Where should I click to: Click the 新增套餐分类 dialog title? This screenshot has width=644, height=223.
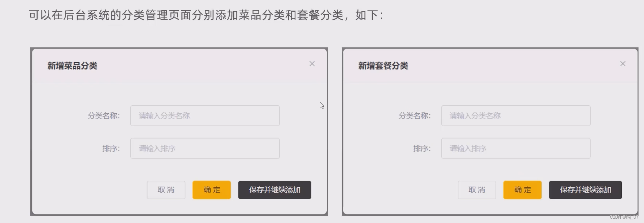tap(383, 66)
